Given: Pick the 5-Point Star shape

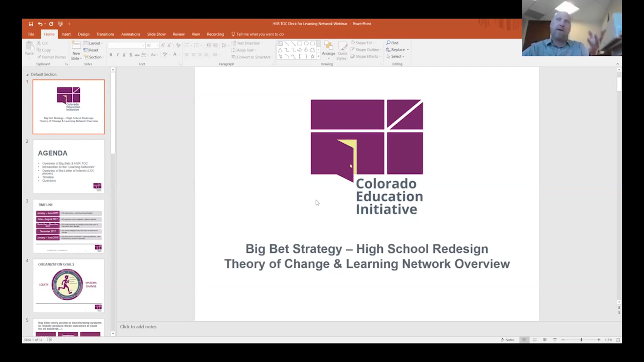Looking at the screenshot, I should pyautogui.click(x=313, y=56).
